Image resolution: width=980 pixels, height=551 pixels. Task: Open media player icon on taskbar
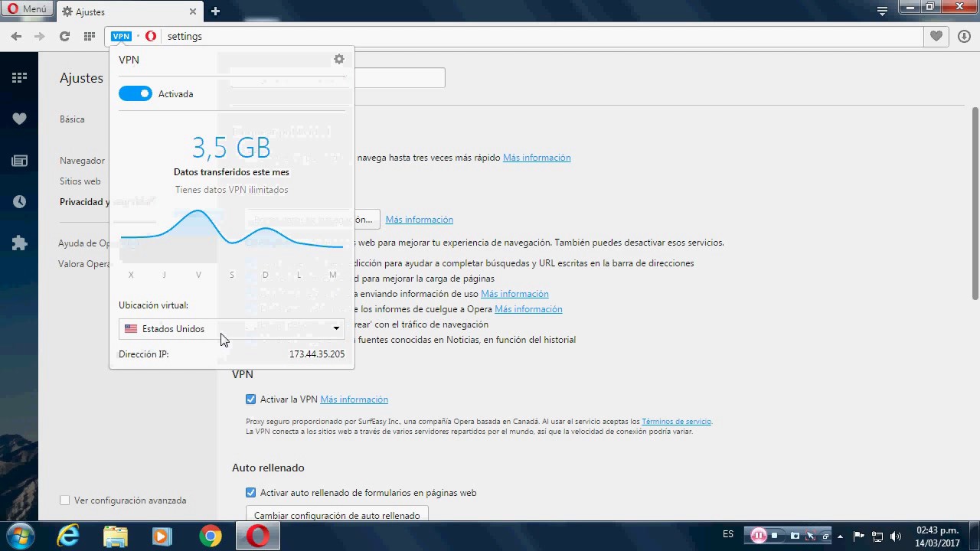(162, 536)
